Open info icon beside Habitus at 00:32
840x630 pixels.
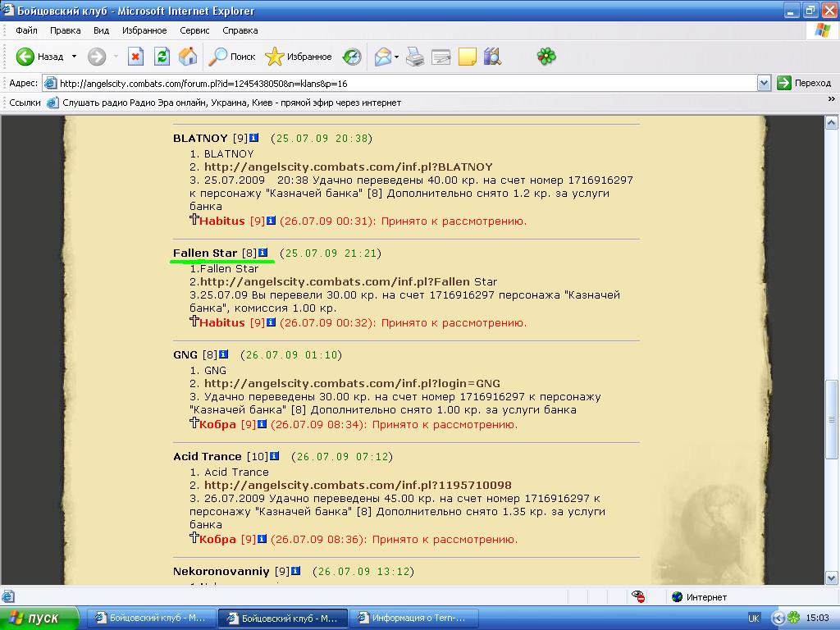pyautogui.click(x=271, y=322)
